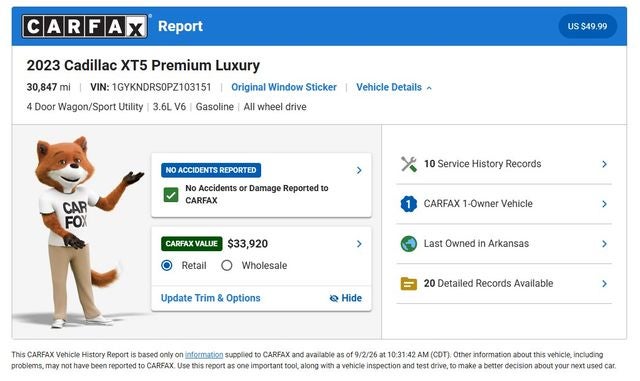Click the VIN 1GYKNDRS0PZ103151 text
The width and height of the screenshot is (640, 381).
(x=151, y=87)
